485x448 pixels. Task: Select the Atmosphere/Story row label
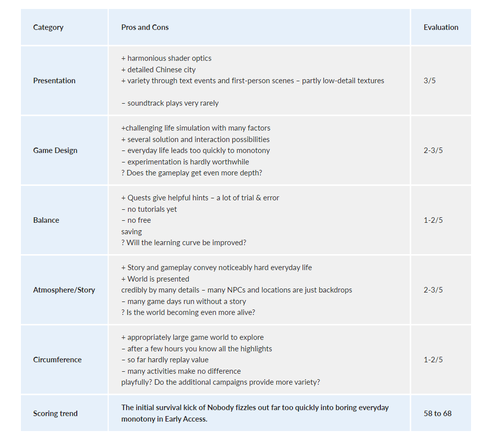[64, 290]
